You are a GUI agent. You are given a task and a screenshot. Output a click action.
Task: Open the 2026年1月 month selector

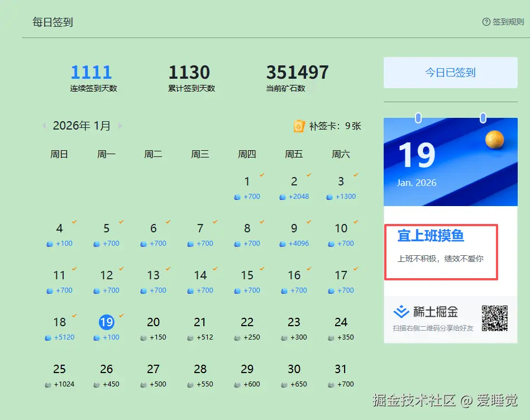[x=82, y=126]
